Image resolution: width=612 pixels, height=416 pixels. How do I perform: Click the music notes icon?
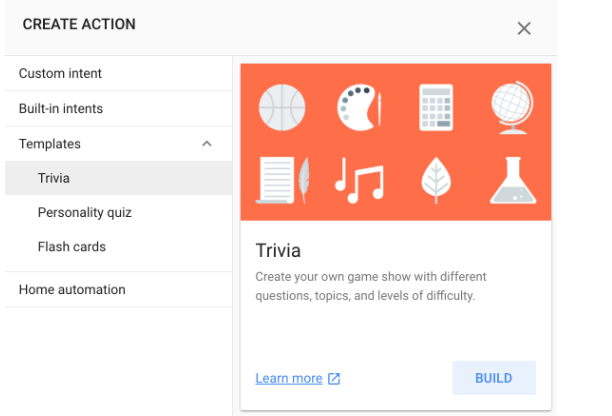coord(357,180)
